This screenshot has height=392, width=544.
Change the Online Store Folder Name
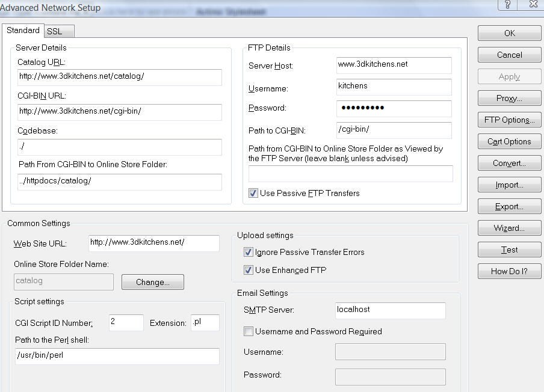point(152,282)
